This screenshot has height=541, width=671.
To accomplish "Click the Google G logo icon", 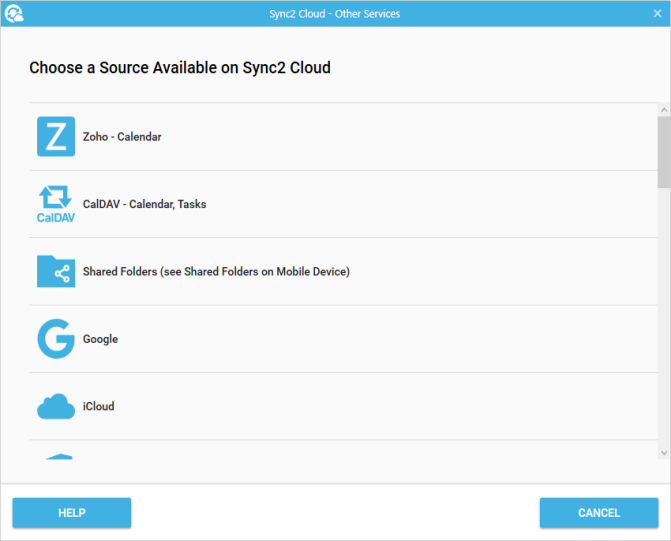I will [x=56, y=339].
